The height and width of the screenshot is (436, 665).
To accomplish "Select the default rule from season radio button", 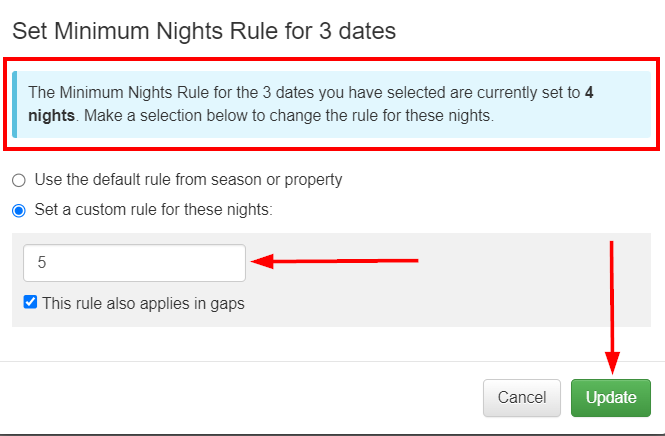I will pyautogui.click(x=19, y=180).
